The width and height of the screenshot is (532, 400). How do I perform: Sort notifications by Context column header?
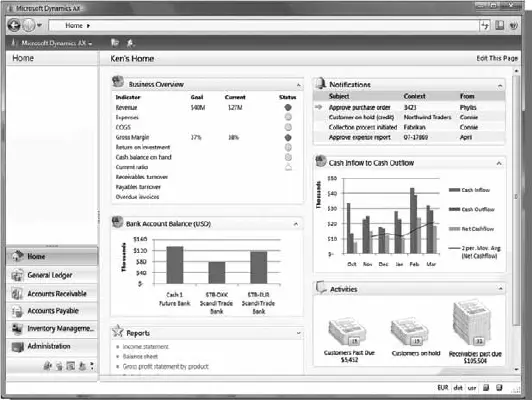pyautogui.click(x=414, y=96)
